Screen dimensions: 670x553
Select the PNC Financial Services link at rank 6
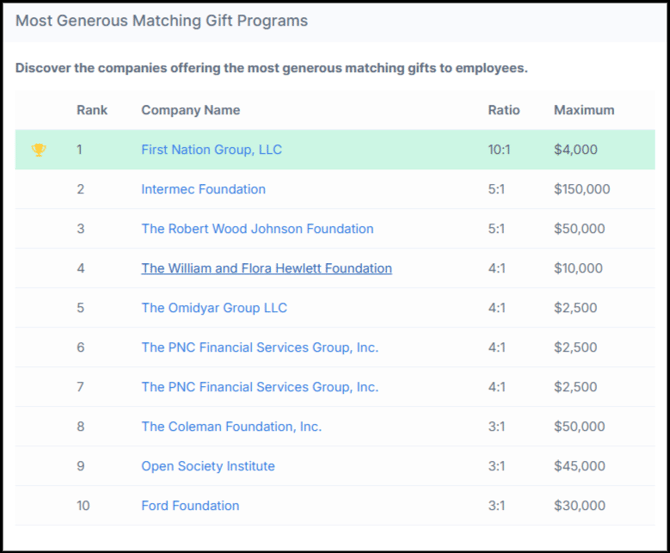[x=259, y=348]
